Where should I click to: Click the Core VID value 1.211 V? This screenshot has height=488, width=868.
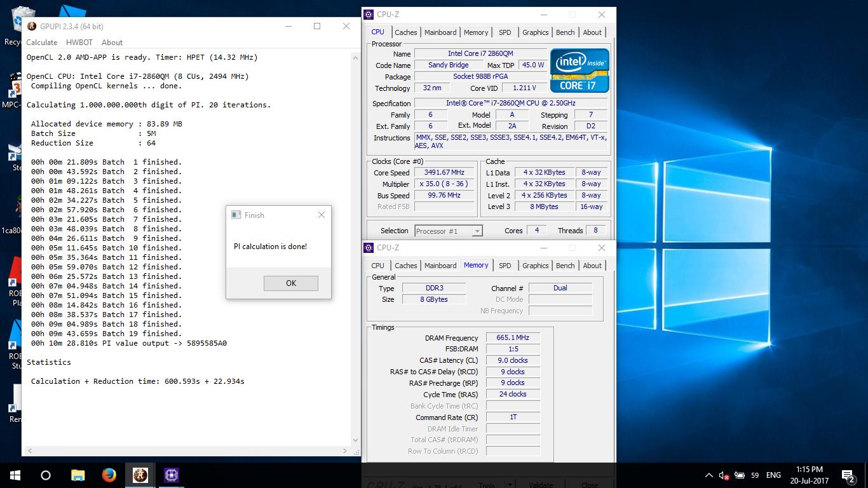point(524,88)
